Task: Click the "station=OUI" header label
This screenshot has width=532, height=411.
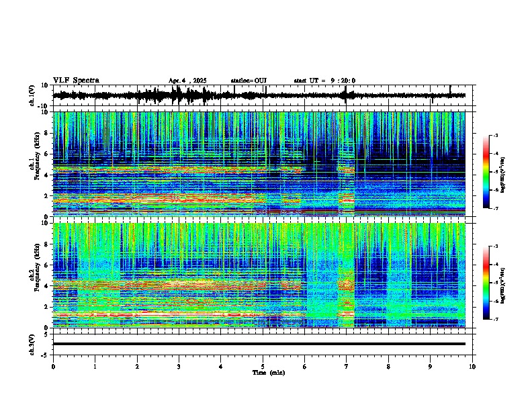Action: click(x=249, y=81)
